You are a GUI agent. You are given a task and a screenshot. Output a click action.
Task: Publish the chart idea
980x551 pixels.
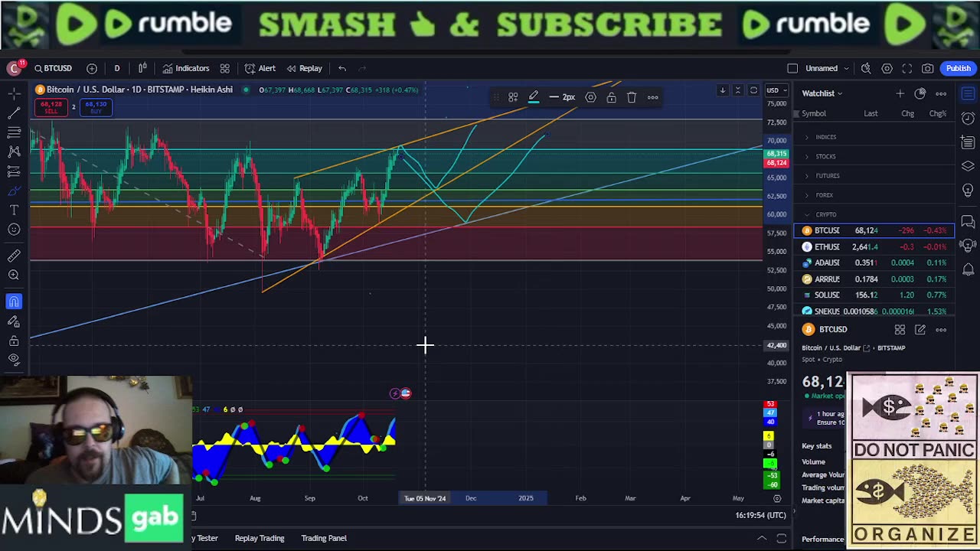coord(958,68)
